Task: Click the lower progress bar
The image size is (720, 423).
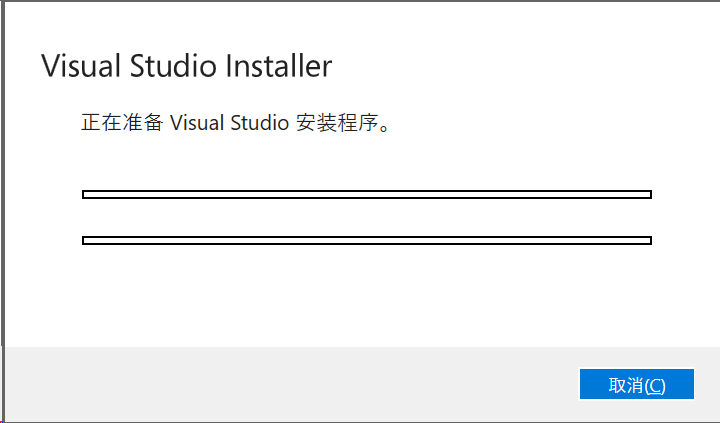Action: pyautogui.click(x=366, y=240)
